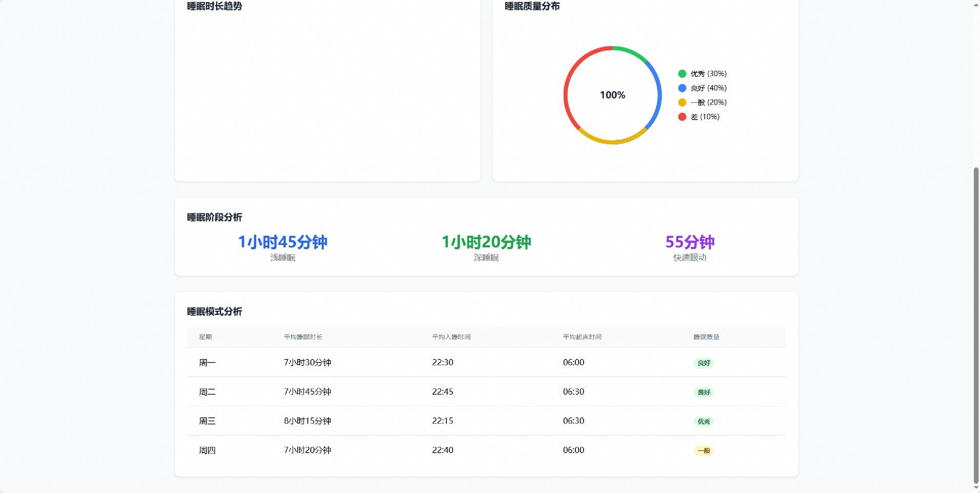Click the green 优秀 legend dot
This screenshot has height=493, width=980.
(x=682, y=74)
